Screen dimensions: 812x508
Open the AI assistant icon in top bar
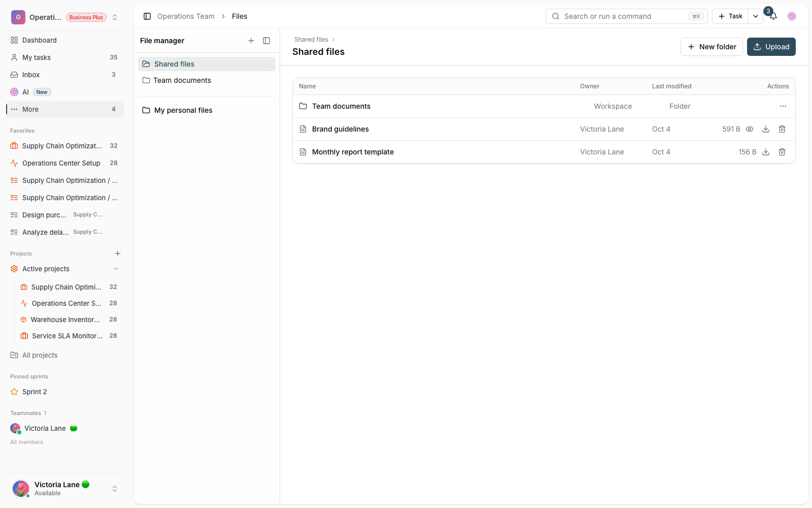point(792,16)
